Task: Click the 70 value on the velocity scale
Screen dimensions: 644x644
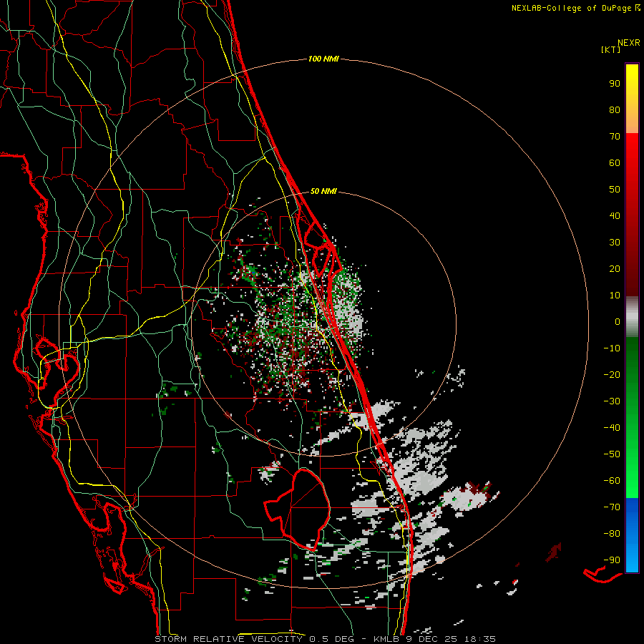Action: pyautogui.click(x=615, y=137)
